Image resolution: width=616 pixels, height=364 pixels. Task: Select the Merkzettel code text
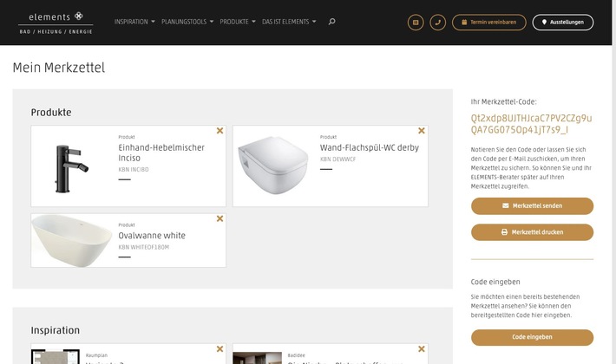coord(531,123)
